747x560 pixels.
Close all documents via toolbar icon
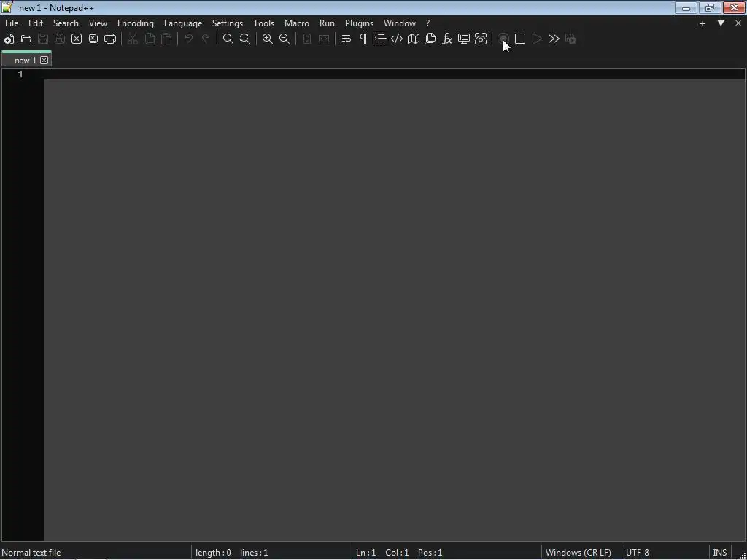(93, 39)
